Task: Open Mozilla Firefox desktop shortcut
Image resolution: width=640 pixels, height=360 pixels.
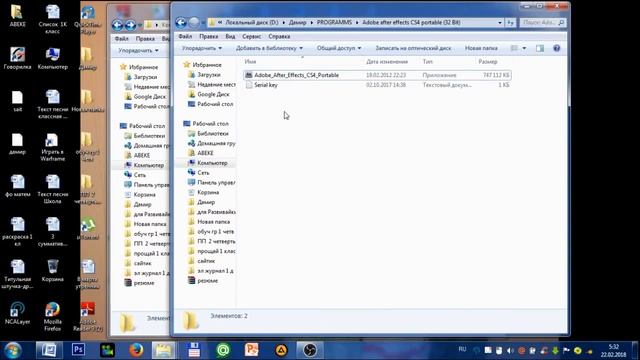Action: tap(52, 317)
